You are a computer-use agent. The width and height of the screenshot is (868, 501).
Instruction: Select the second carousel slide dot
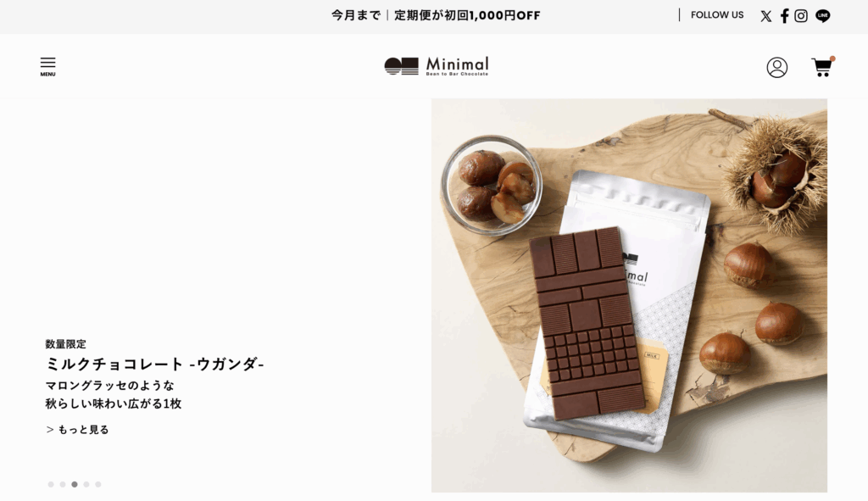tap(63, 484)
